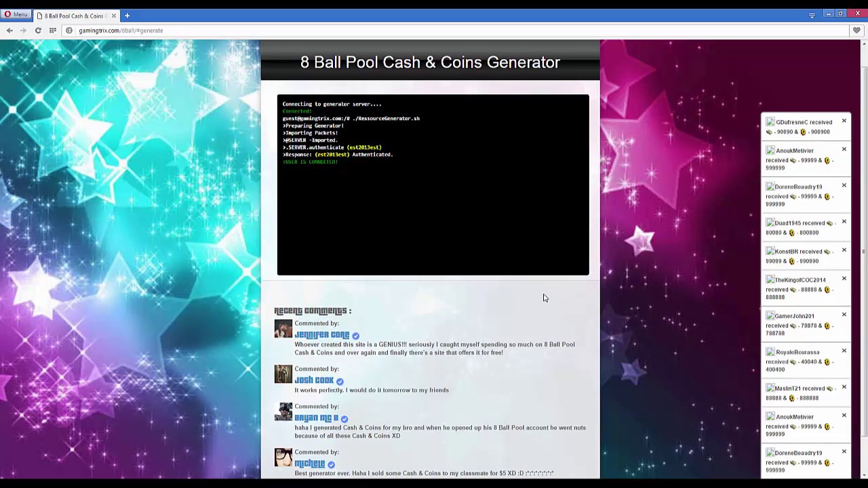The image size is (868, 488).
Task: Click the page title 8 Ball Pool Cash & Coins Generator
Action: [430, 62]
